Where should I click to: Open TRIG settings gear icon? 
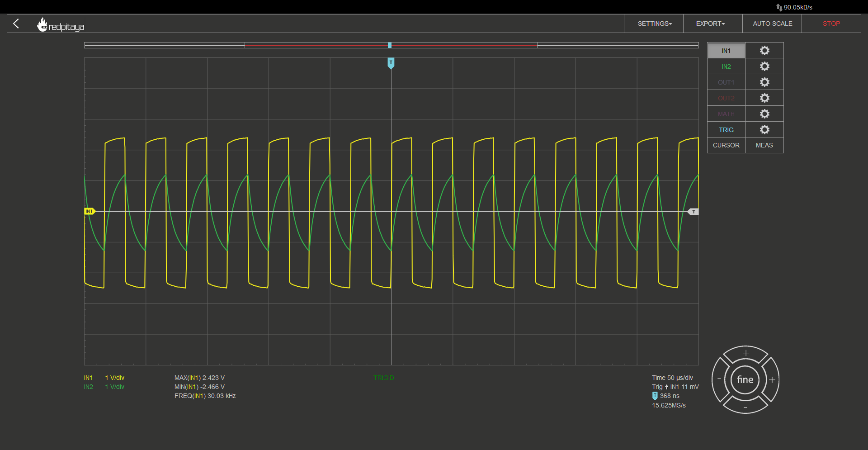pyautogui.click(x=764, y=130)
